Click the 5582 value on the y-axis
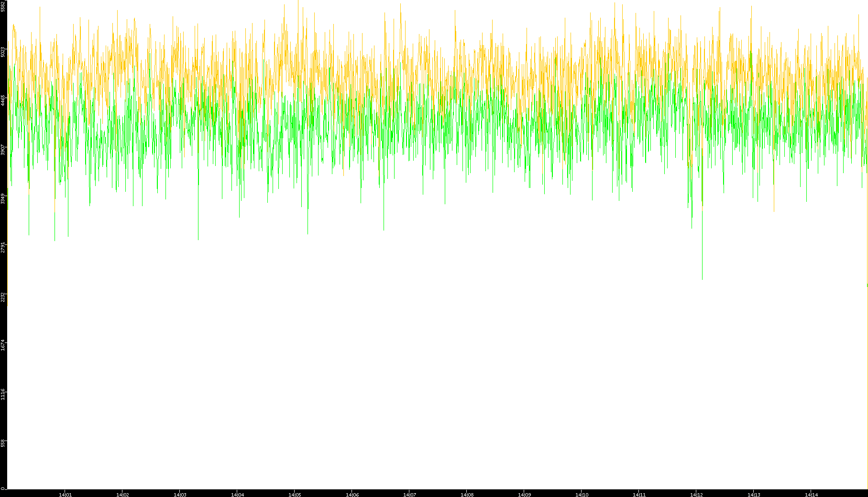 click(3, 6)
